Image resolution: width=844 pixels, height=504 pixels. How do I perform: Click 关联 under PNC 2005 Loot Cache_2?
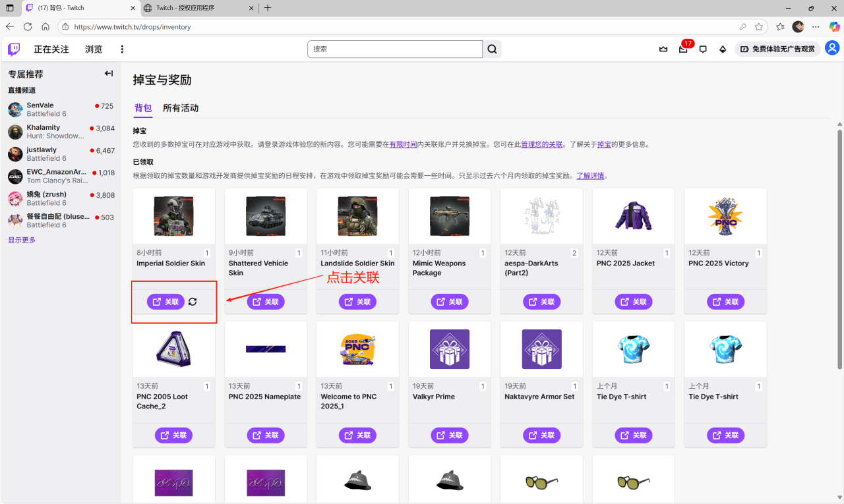tap(173, 435)
